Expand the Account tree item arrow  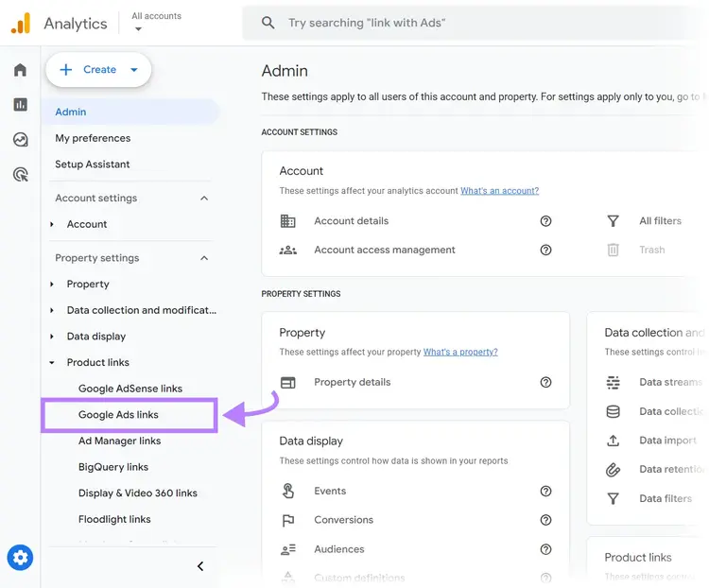pos(52,224)
